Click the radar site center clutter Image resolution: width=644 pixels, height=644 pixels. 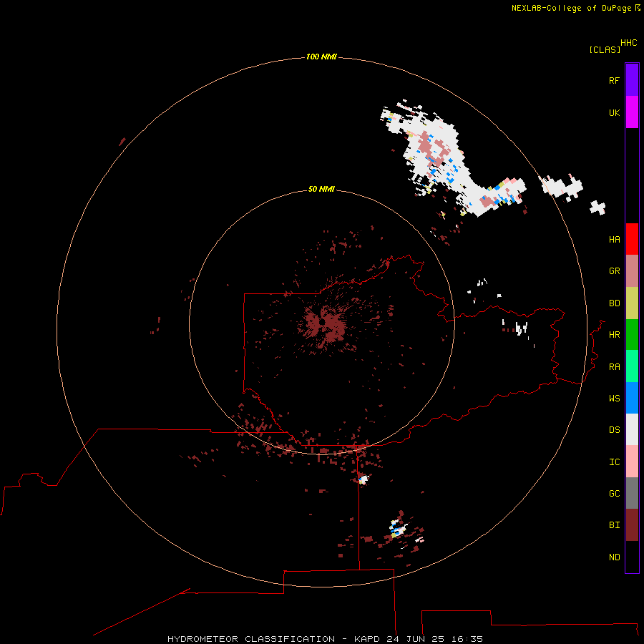pyautogui.click(x=323, y=324)
